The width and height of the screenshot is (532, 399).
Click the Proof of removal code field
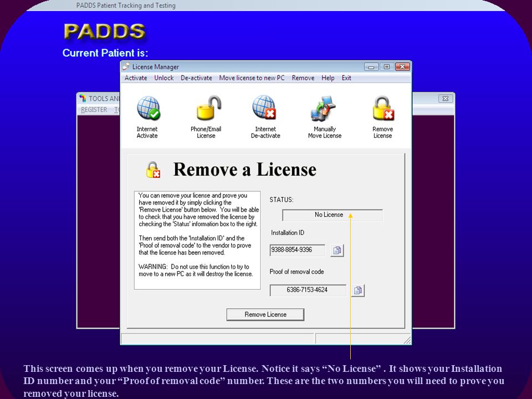pyautogui.click(x=308, y=290)
